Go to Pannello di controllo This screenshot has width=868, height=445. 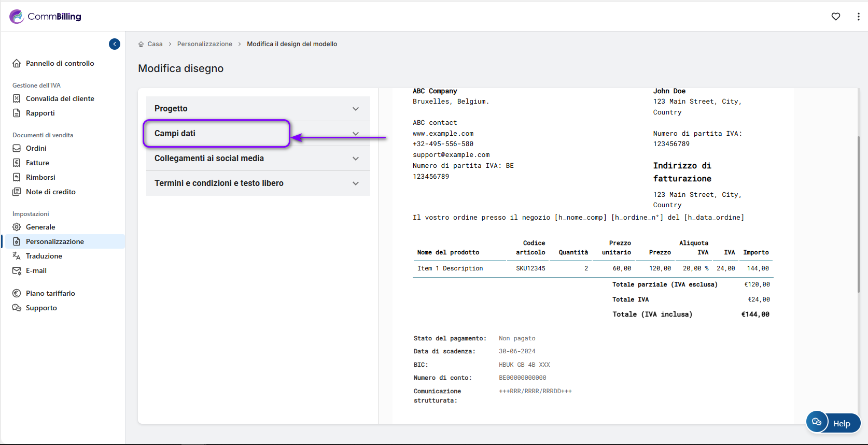60,63
